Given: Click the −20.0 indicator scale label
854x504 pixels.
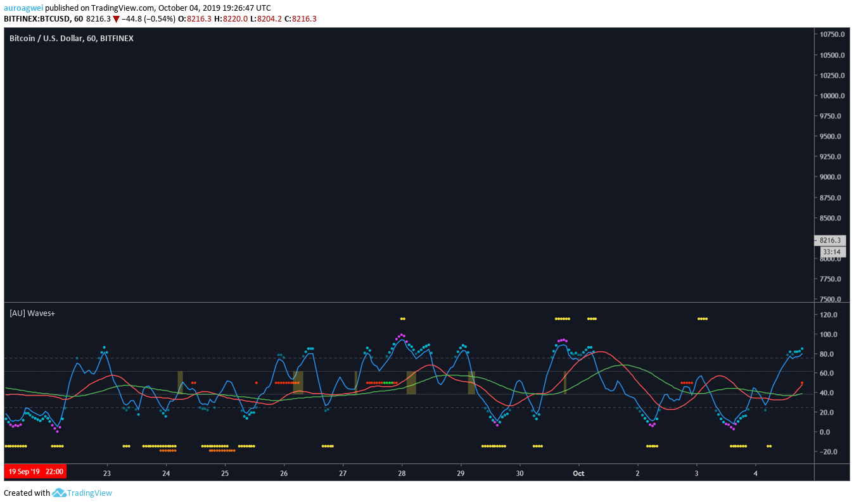Looking at the screenshot, I should (x=827, y=451).
